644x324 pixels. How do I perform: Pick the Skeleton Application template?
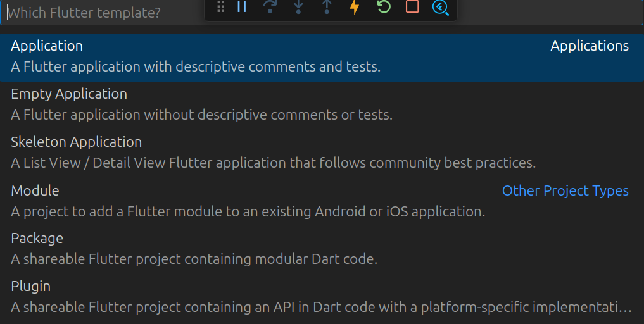(322, 153)
